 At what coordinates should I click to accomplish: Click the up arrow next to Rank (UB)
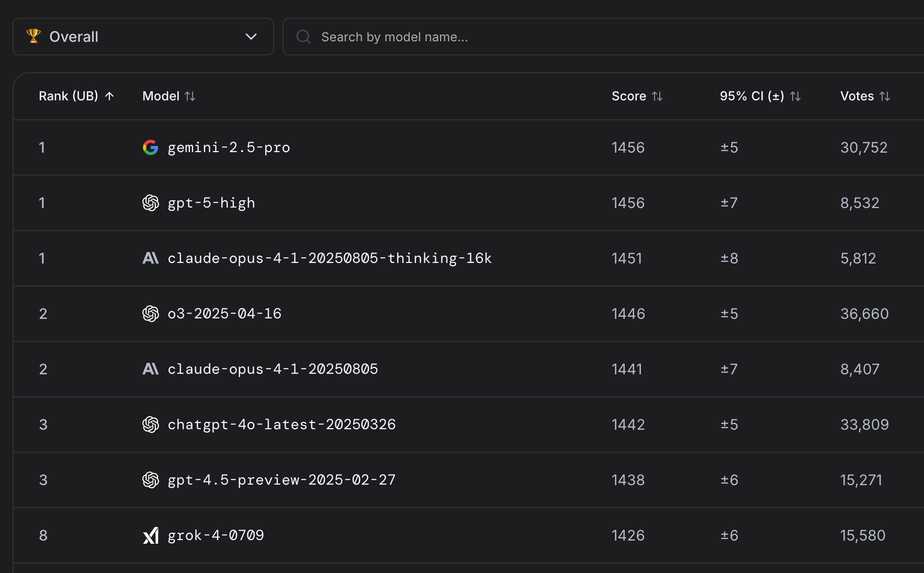(109, 96)
